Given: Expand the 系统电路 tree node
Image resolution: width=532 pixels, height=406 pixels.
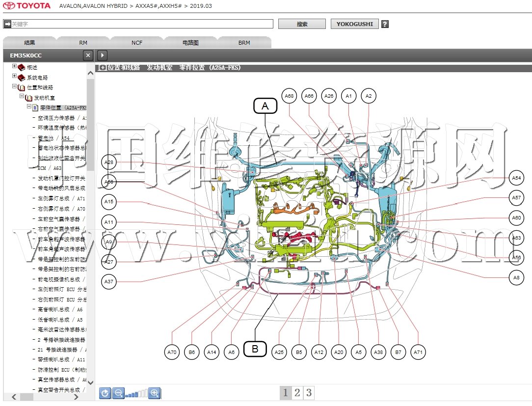Looking at the screenshot, I should (15, 77).
